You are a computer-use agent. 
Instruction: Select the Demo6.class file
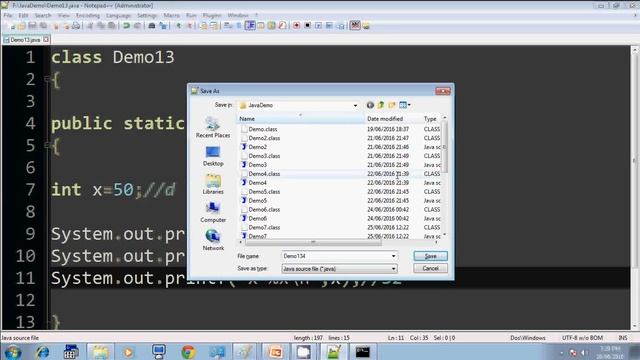264,209
